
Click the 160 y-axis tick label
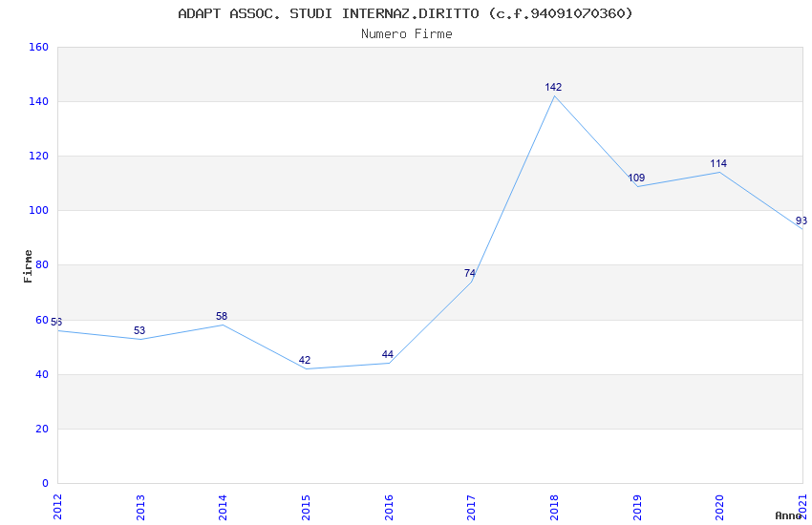click(38, 47)
